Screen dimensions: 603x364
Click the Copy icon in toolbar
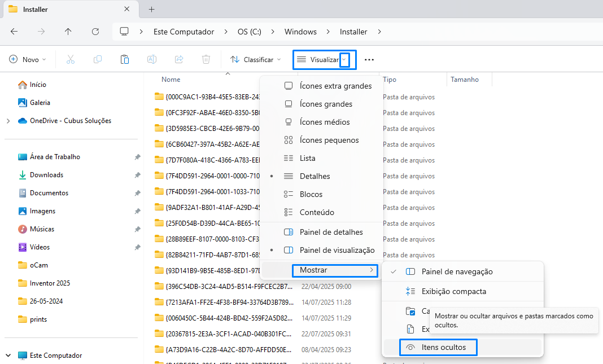coord(98,59)
